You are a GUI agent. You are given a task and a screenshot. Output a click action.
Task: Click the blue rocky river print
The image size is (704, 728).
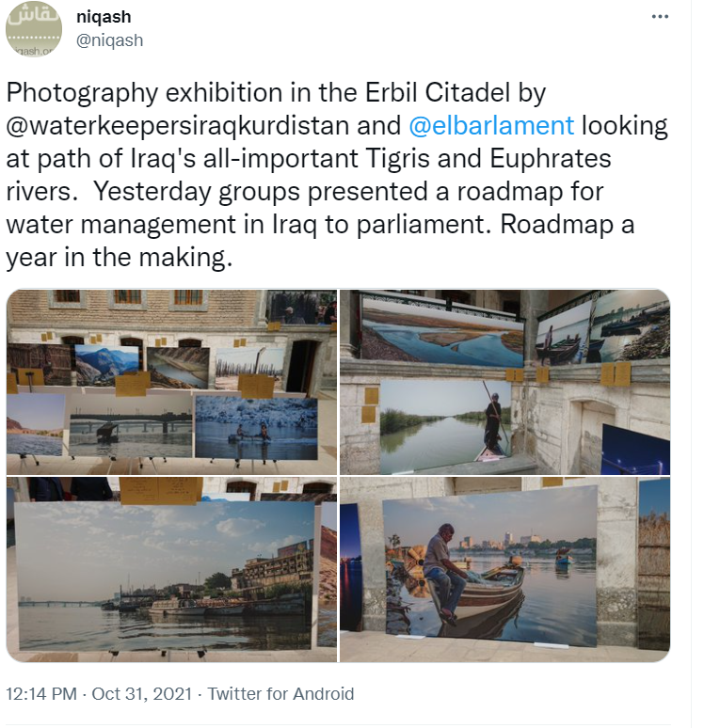click(x=256, y=427)
